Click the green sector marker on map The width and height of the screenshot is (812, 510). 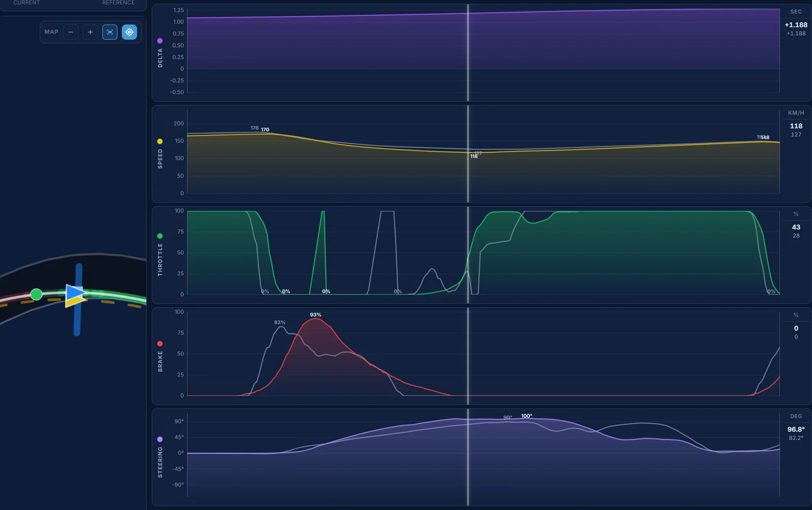[36, 294]
